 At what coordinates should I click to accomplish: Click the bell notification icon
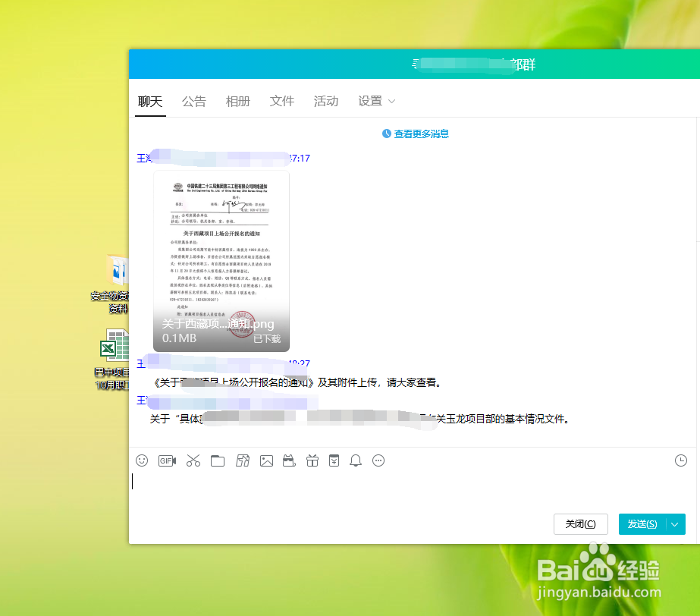(356, 460)
